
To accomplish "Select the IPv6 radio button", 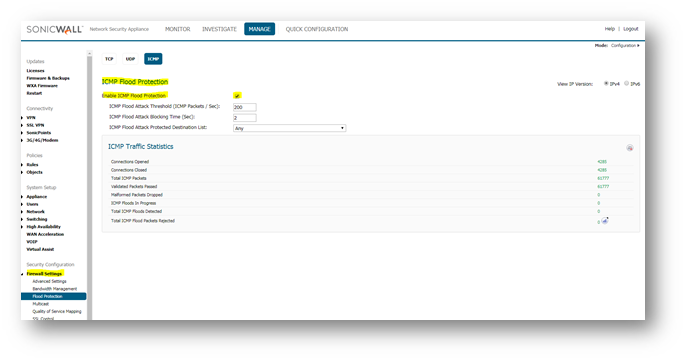I will point(627,83).
